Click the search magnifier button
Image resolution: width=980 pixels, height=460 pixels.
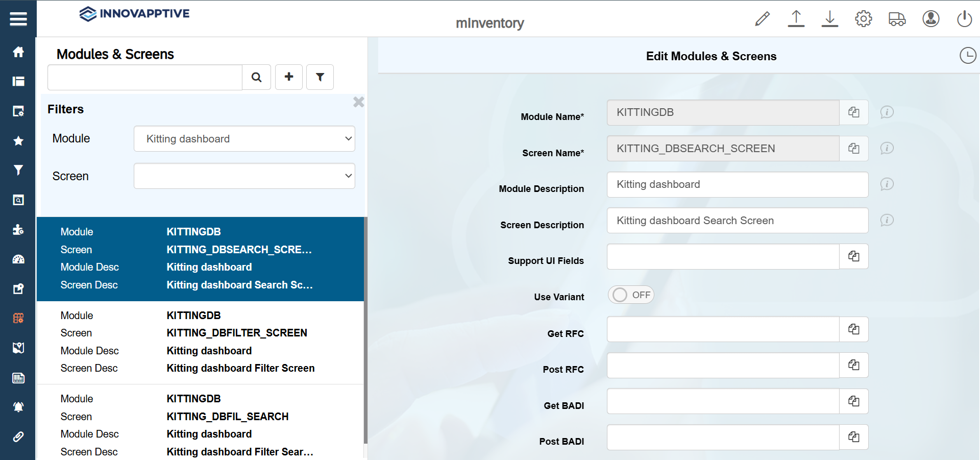[256, 77]
